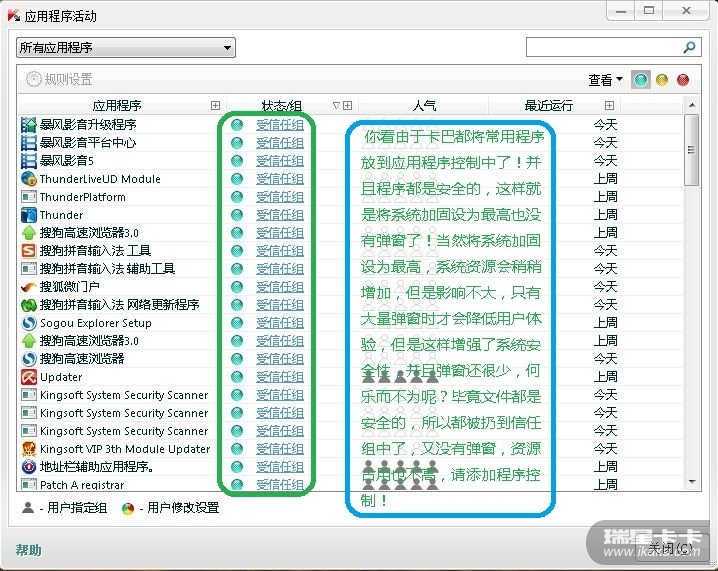
Task: Click the scrollbar down arrow
Action: pyautogui.click(x=692, y=481)
